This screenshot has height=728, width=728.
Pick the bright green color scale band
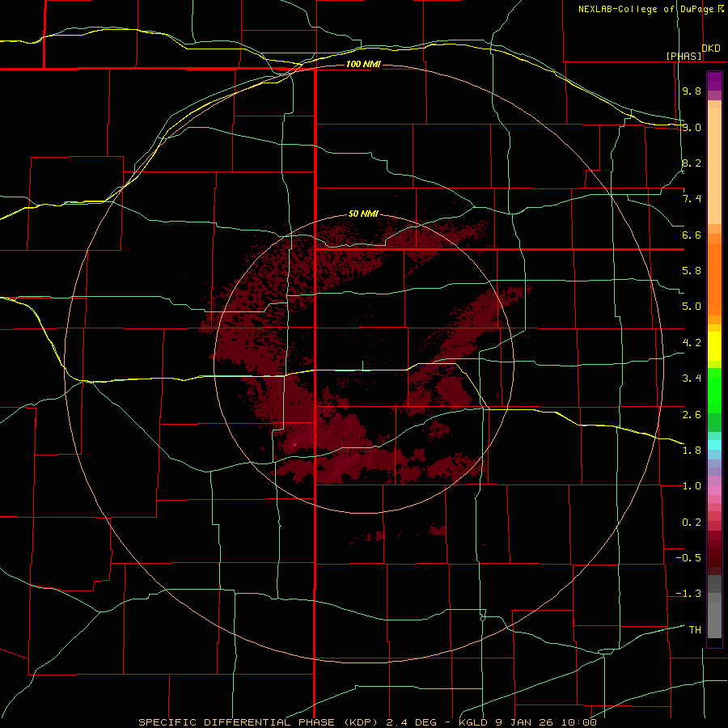[x=714, y=390]
